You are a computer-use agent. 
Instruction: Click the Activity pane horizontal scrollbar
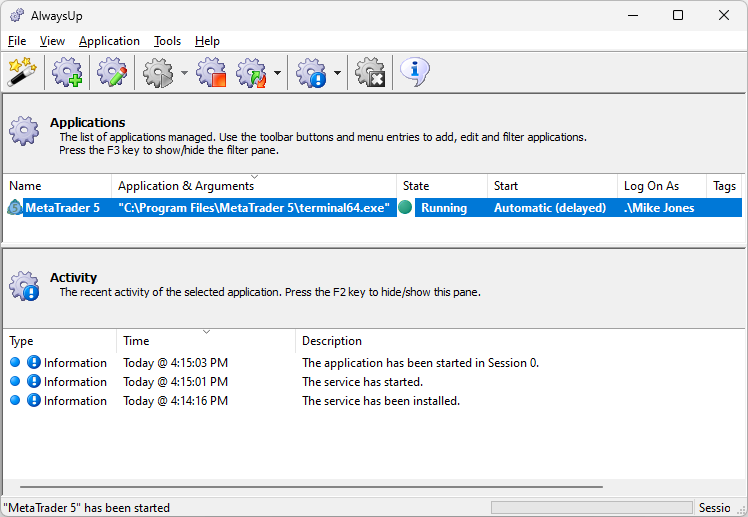pyautogui.click(x=311, y=487)
